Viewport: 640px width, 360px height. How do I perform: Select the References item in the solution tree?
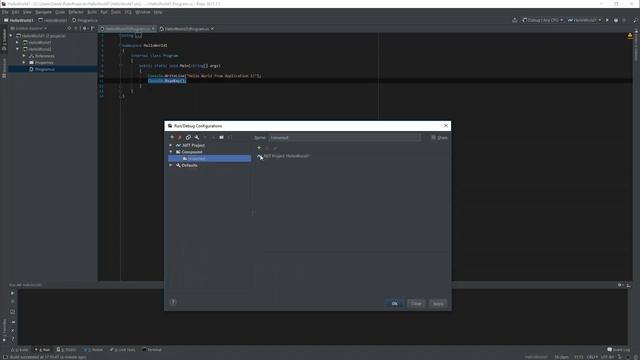tap(44, 56)
